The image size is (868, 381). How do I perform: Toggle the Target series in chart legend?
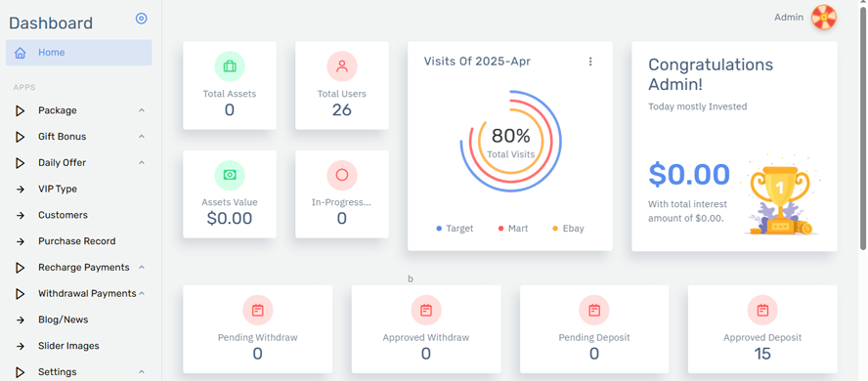tap(456, 229)
